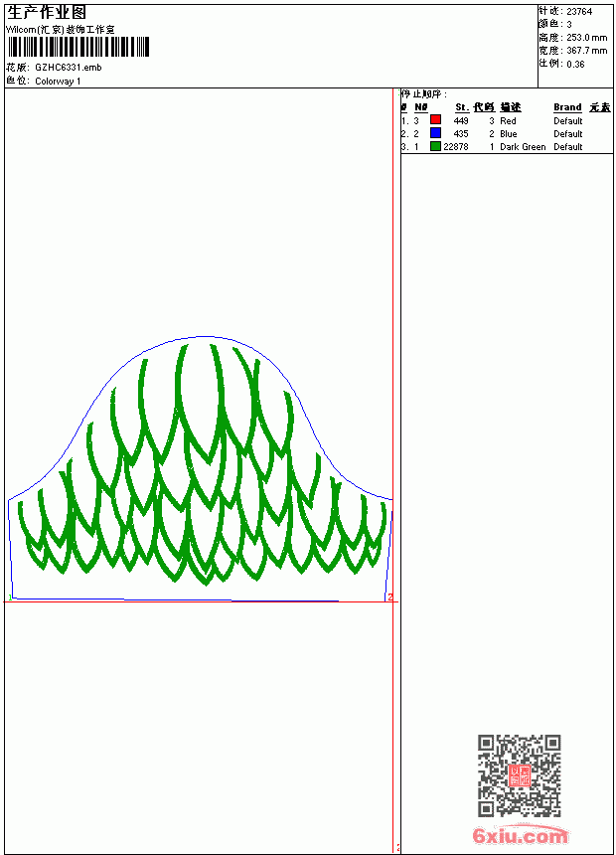Click the GZHC6331.emb file name
Viewport: 616px width, 855px height.
coord(69,68)
